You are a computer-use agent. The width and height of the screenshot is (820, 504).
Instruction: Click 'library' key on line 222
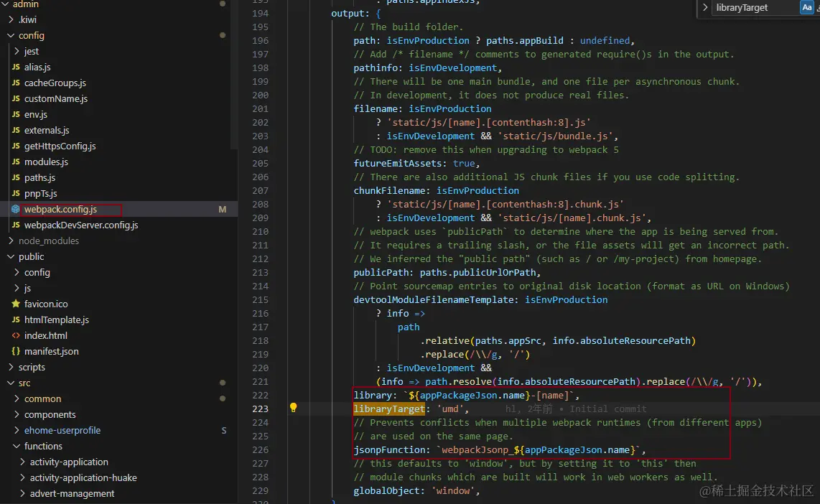pos(373,396)
